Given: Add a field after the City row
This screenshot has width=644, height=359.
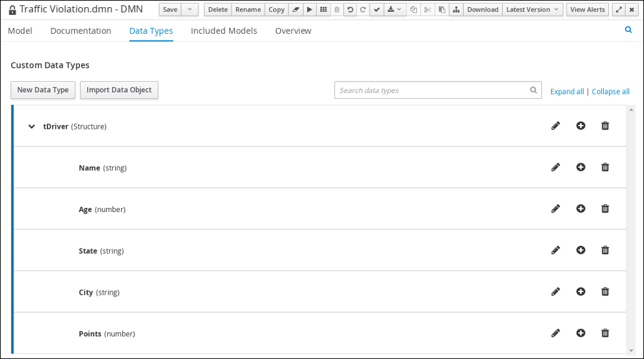Looking at the screenshot, I should coord(580,292).
